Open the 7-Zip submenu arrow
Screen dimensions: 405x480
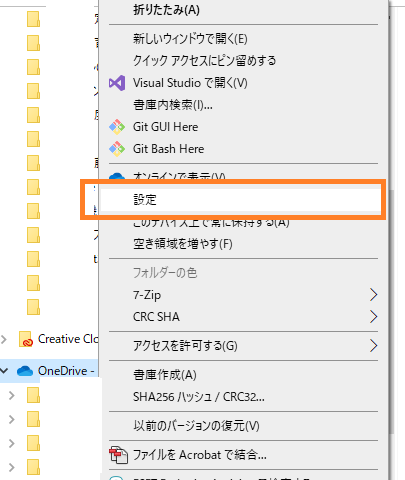pos(373,295)
